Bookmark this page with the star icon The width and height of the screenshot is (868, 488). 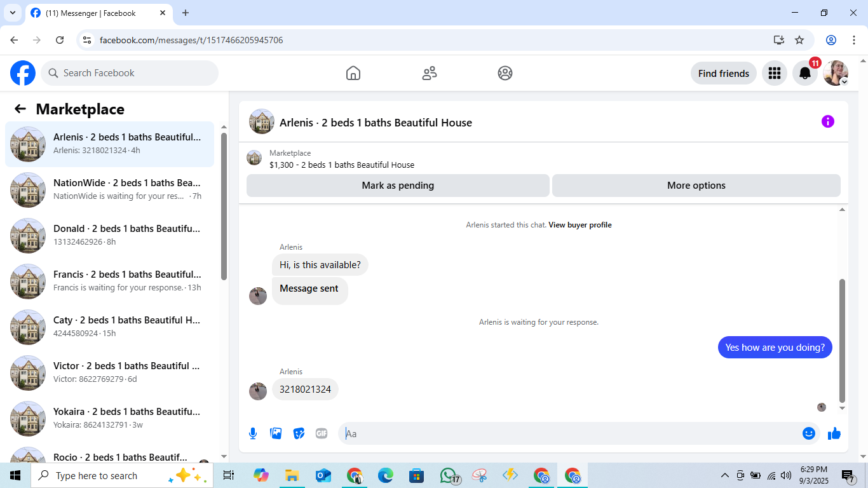point(799,40)
